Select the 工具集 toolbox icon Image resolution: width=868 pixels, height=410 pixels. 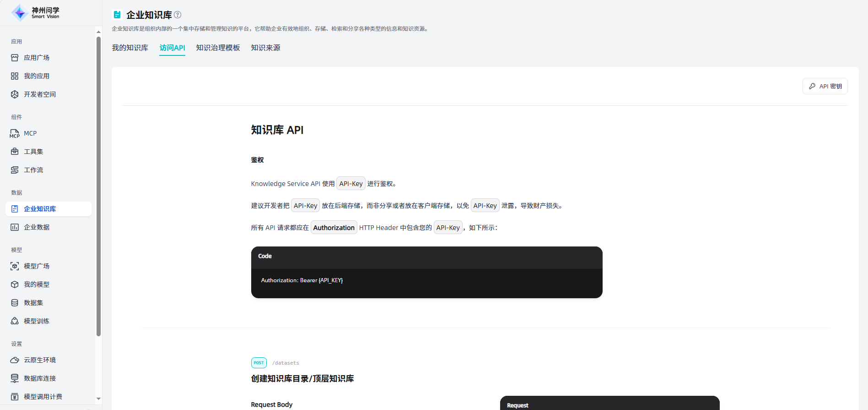click(x=15, y=152)
